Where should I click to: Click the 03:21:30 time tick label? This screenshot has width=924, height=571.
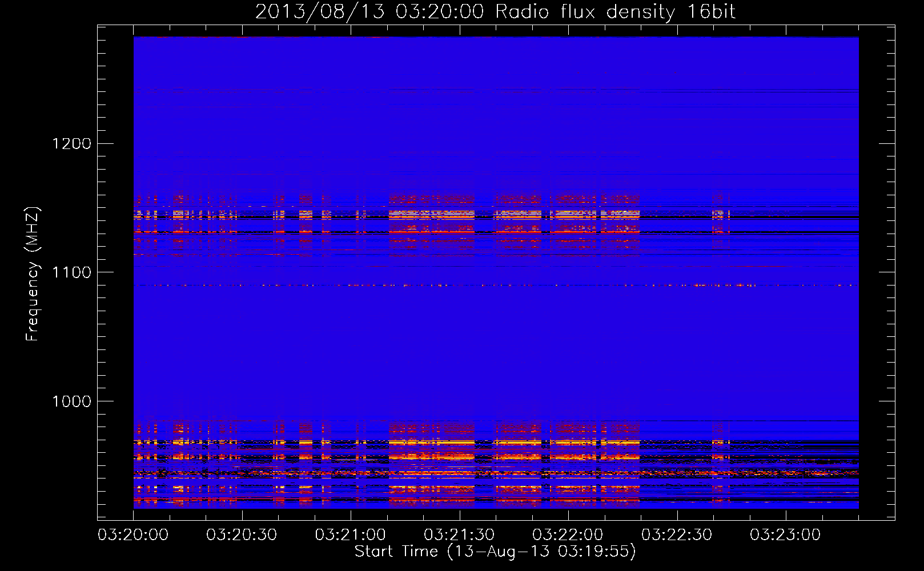coord(459,534)
